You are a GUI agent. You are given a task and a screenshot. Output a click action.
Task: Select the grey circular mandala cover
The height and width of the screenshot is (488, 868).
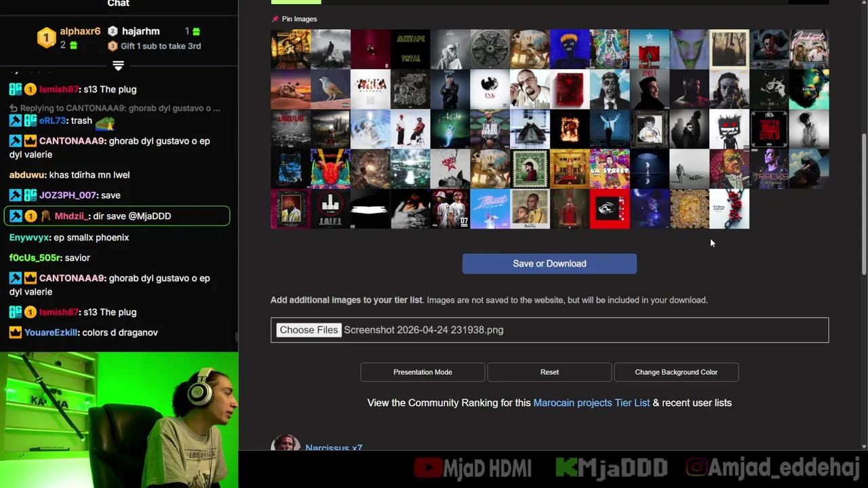[x=490, y=49]
